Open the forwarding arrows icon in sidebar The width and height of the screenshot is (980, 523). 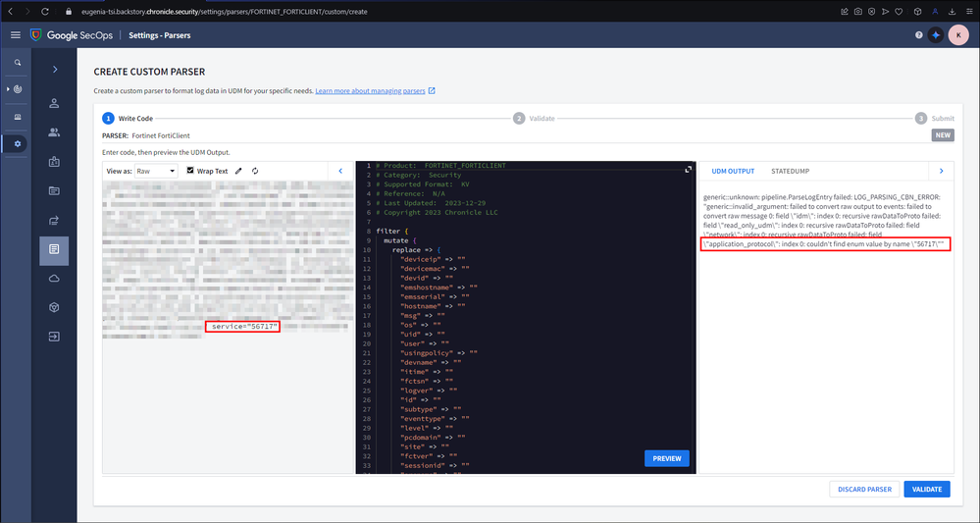coord(54,220)
